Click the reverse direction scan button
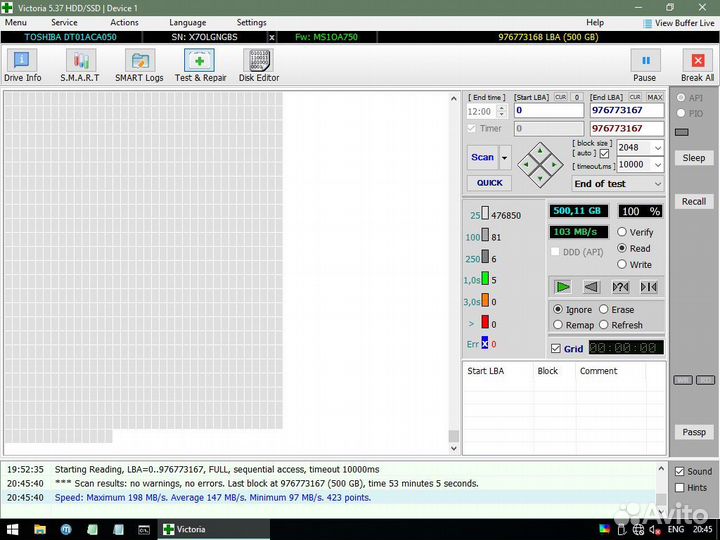Viewport: 720px width, 540px height. (x=591, y=287)
